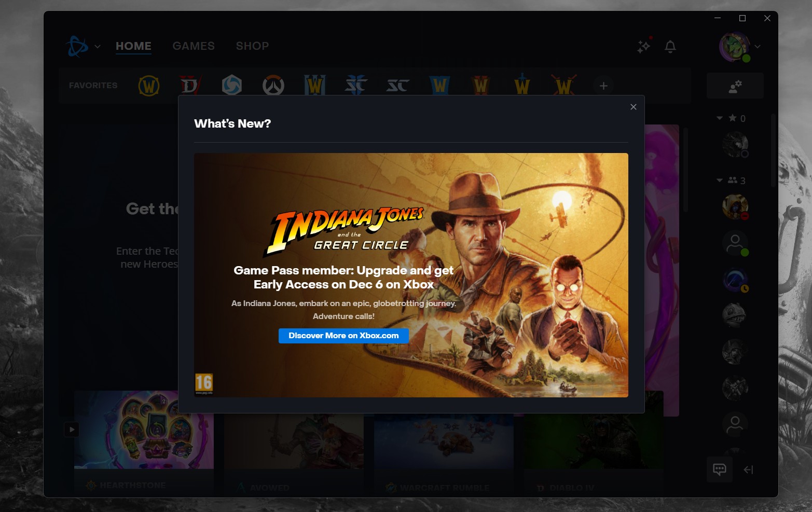Screen dimensions: 812x512
Task: Select the murloc avatar friend
Action: [x=735, y=315]
